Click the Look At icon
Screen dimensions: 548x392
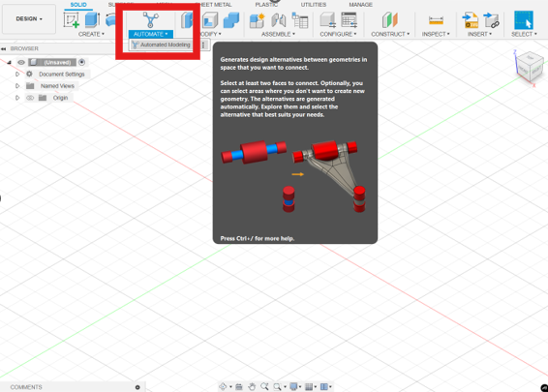coord(239,386)
